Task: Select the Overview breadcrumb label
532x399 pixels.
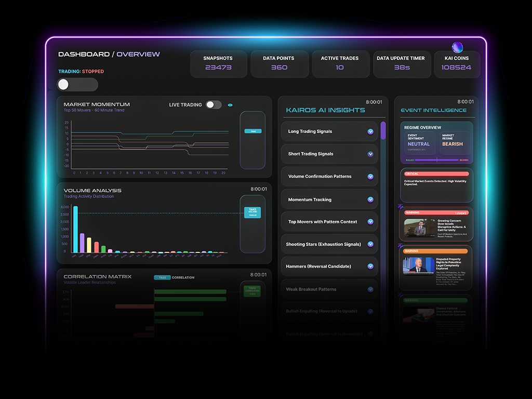Action: (138, 54)
